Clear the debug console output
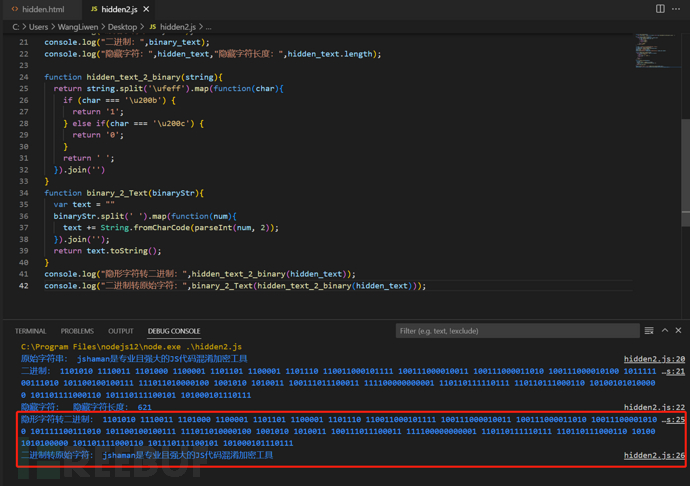This screenshot has height=486, width=690. tap(649, 331)
